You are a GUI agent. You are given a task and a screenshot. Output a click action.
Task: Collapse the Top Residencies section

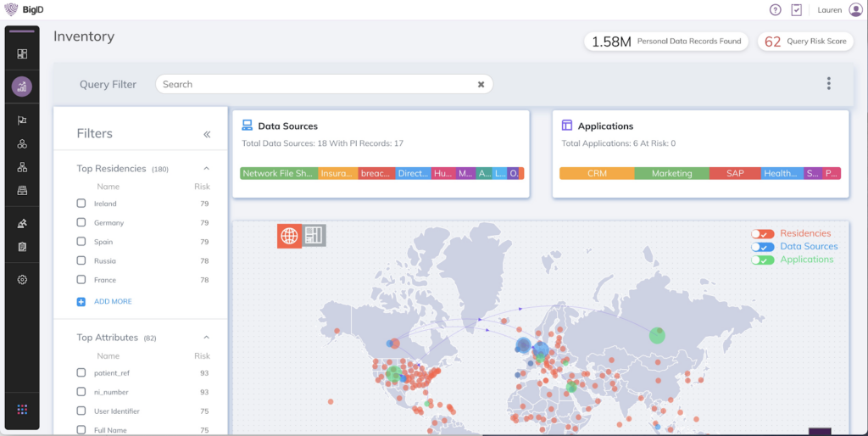coord(206,169)
